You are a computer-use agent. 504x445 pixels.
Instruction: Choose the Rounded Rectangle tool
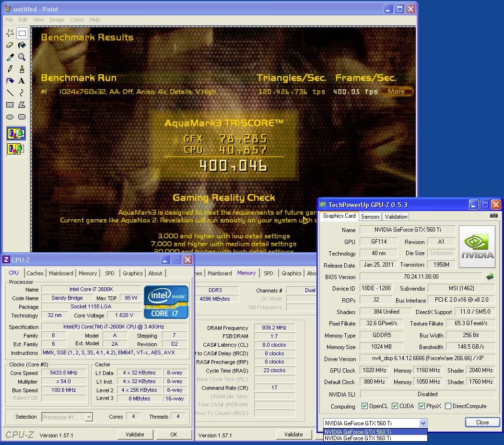coord(22,117)
